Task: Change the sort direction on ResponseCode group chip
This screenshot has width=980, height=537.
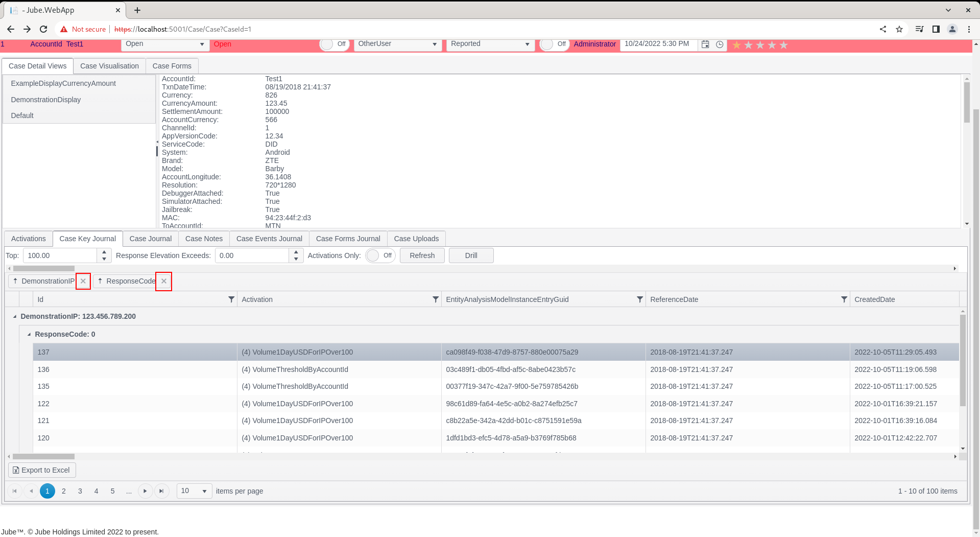Action: (x=100, y=281)
